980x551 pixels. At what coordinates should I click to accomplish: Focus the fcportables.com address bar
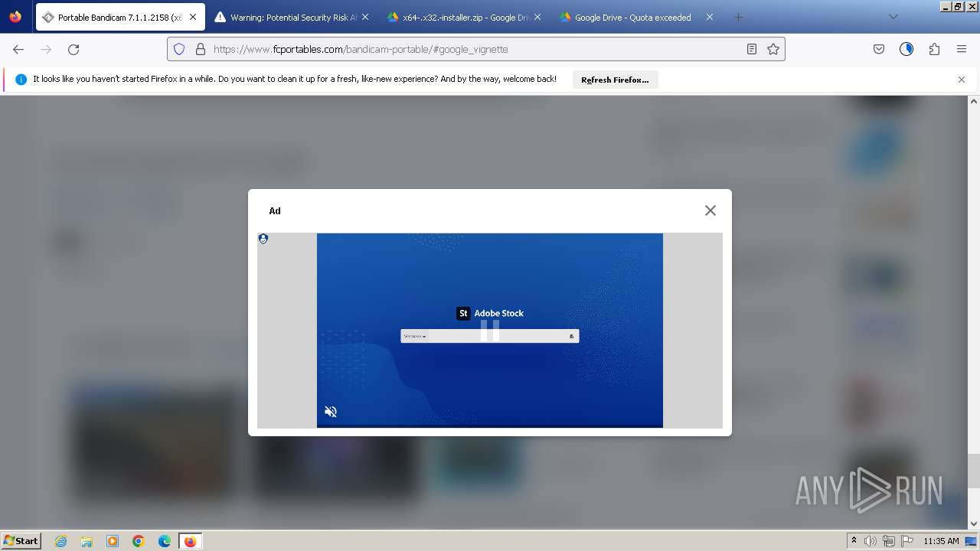click(475, 49)
